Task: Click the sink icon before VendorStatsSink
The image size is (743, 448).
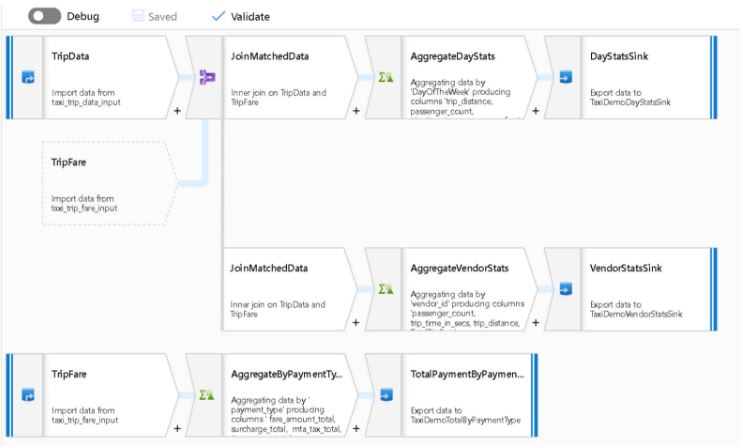Action: (565, 289)
